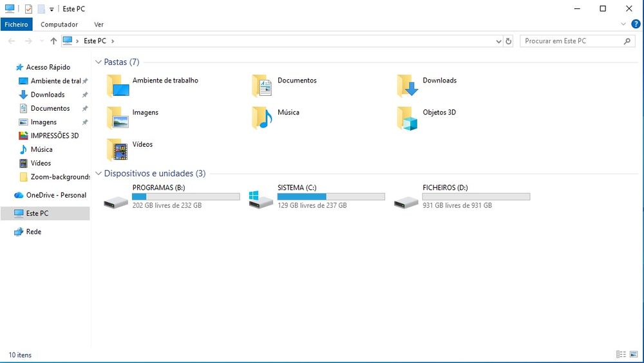Click the '10 itens' status bar text

coord(20,355)
